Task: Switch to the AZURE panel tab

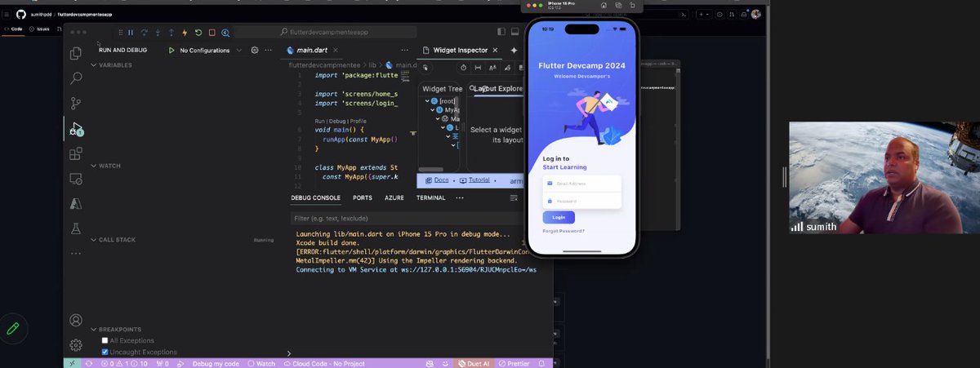Action: [394, 197]
